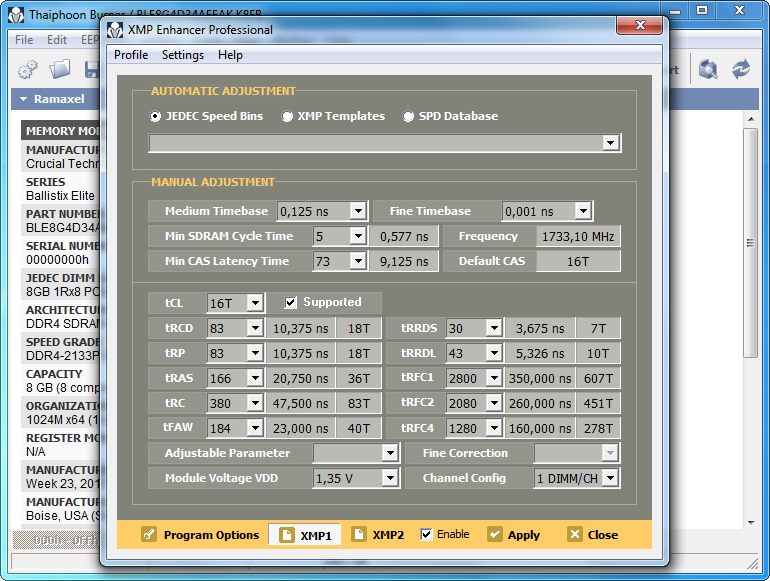Click the tRAS 36T cycles value
The height and width of the screenshot is (581, 770).
click(358, 378)
